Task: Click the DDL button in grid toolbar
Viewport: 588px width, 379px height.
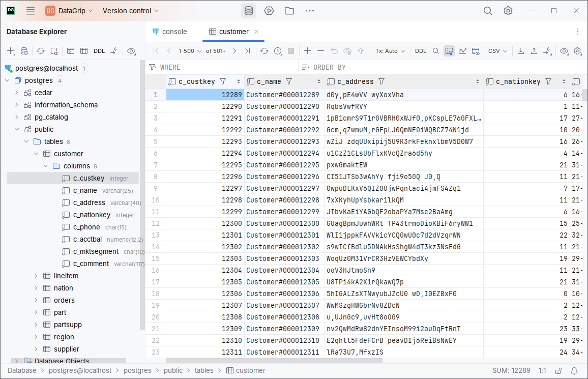Action: tap(421, 51)
